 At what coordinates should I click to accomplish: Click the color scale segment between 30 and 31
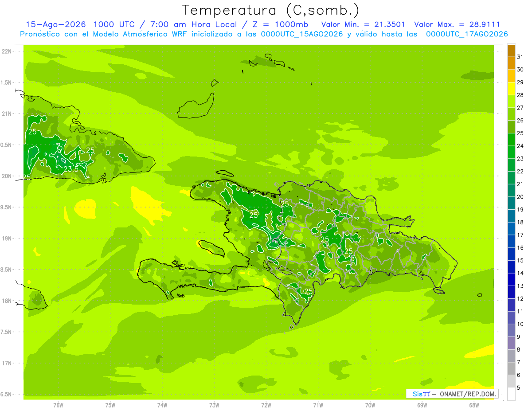511,63
